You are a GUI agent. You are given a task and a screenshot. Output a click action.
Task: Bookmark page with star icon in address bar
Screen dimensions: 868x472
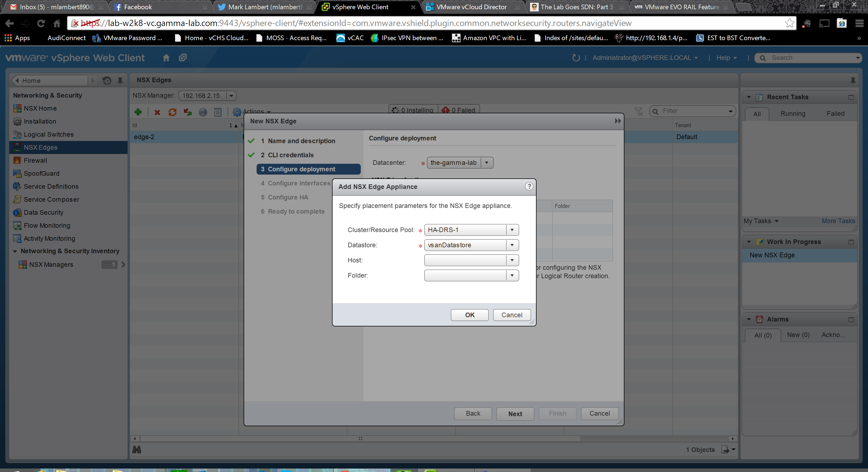point(790,23)
